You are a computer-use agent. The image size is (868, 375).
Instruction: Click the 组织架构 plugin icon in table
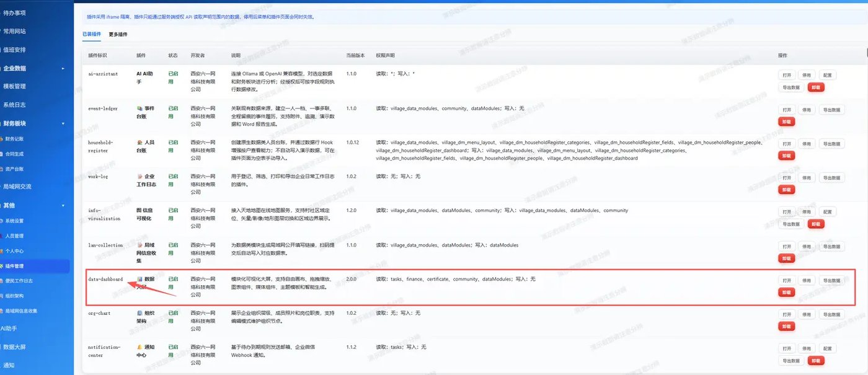click(139, 314)
